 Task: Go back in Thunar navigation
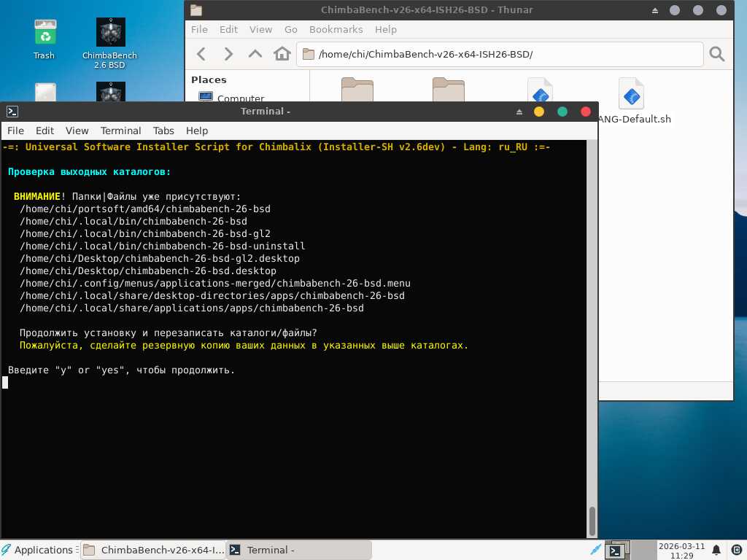pyautogui.click(x=201, y=54)
